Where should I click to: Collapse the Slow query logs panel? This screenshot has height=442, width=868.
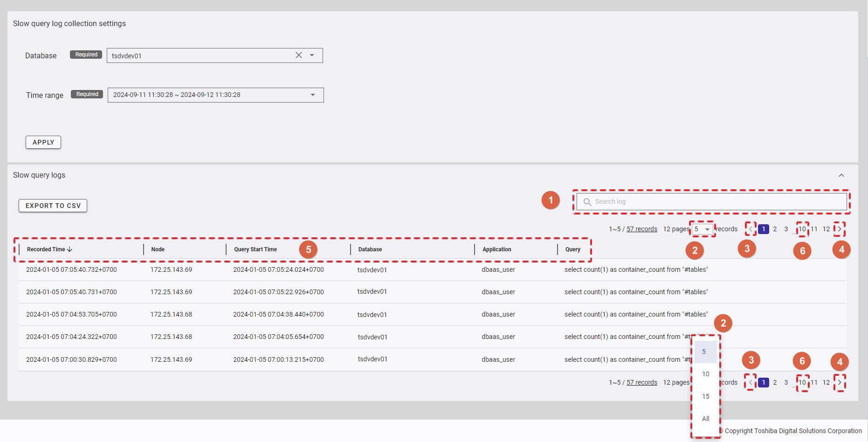pyautogui.click(x=841, y=175)
